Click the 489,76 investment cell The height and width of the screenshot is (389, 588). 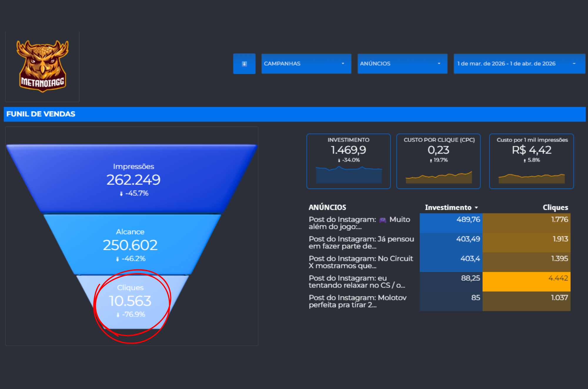point(451,223)
